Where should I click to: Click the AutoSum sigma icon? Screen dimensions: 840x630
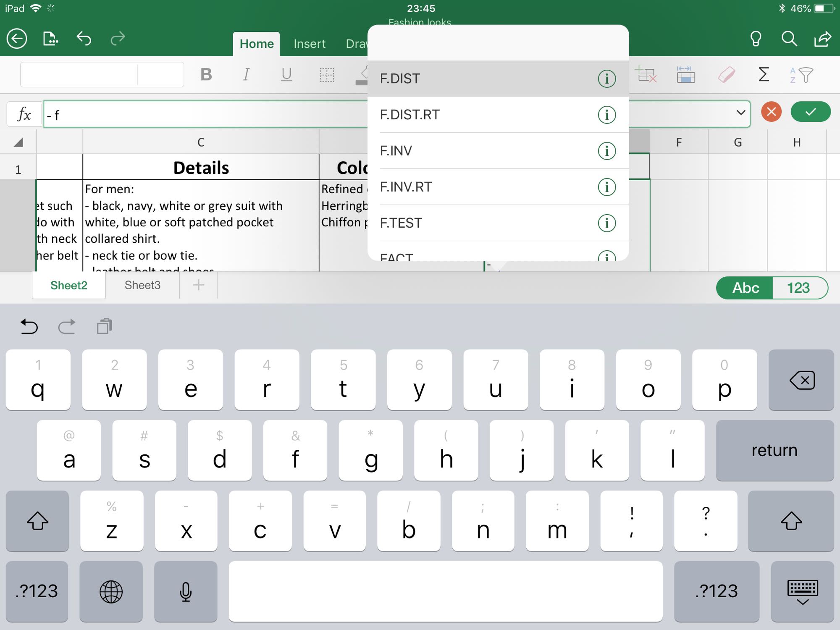[x=764, y=75]
